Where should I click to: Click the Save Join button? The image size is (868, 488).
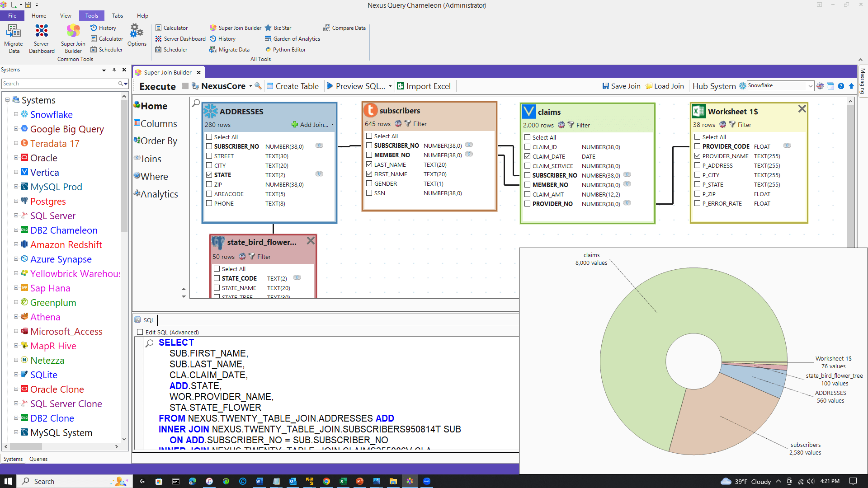621,86
